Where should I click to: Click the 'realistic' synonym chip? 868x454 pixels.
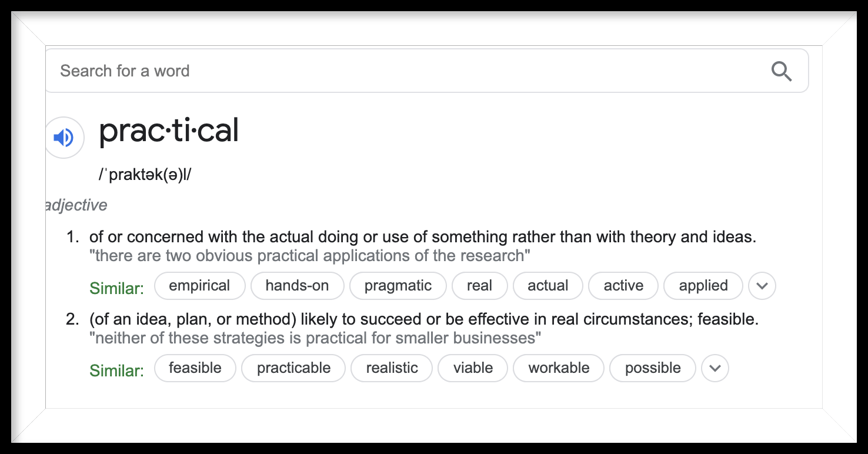coord(392,368)
